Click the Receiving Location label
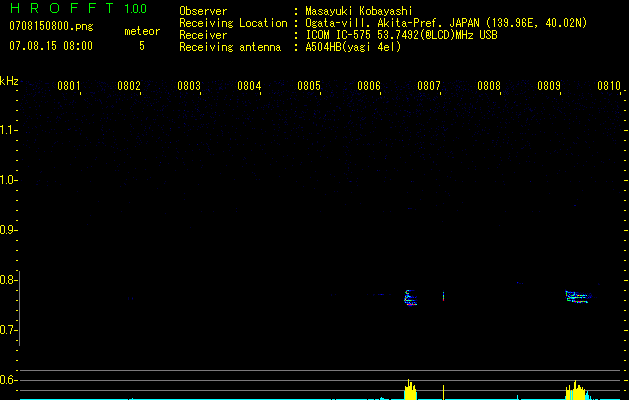Image resolution: width=629 pixels, height=400 pixels. coord(233,23)
